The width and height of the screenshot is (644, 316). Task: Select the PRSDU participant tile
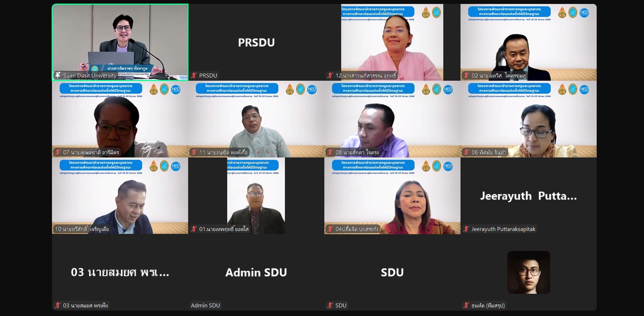(256, 42)
